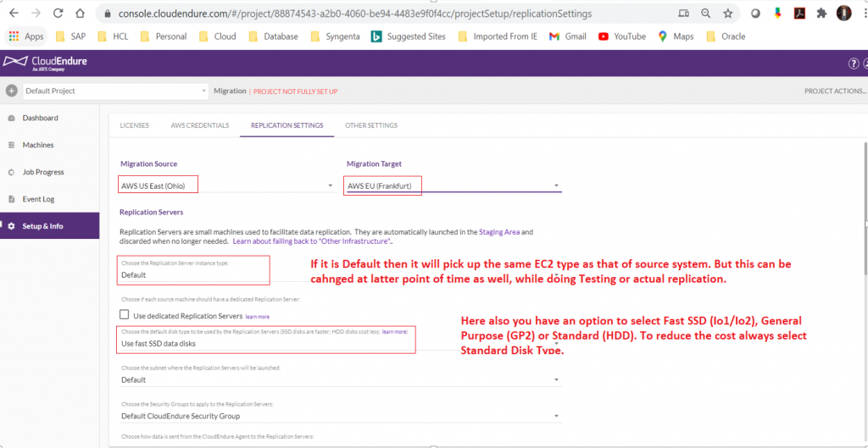
Task: Click the browser forward arrow
Action: coord(36,14)
